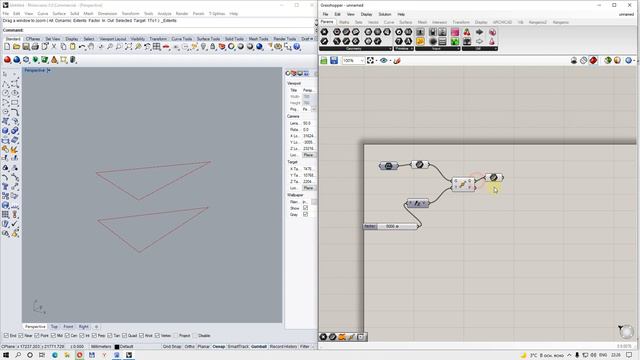Screen dimensions: 640x360
Task: Click the lock padlock icon in Rhino toolbar
Action: pos(213,47)
